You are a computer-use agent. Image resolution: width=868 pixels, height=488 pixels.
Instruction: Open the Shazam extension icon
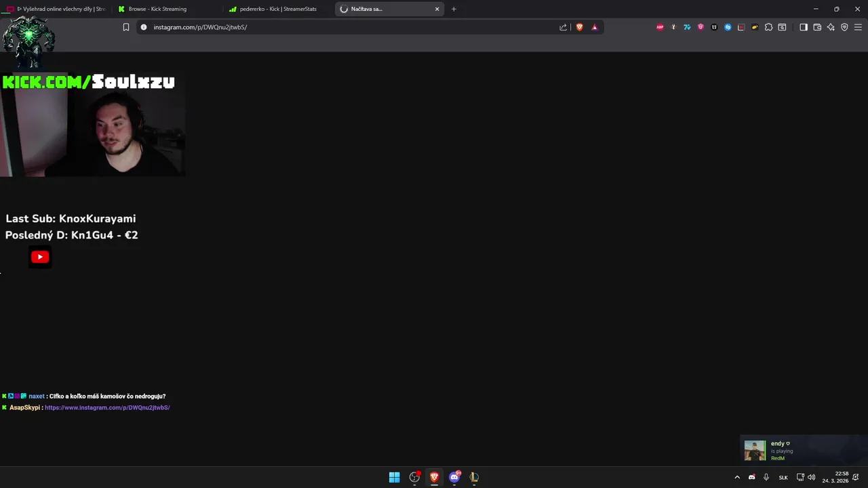(x=728, y=27)
